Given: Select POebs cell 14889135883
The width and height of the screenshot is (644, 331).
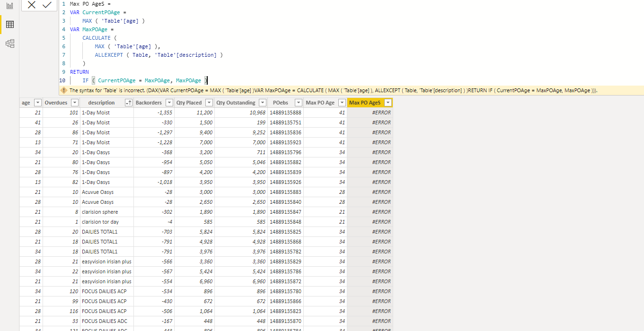Looking at the screenshot, I should (285, 192).
